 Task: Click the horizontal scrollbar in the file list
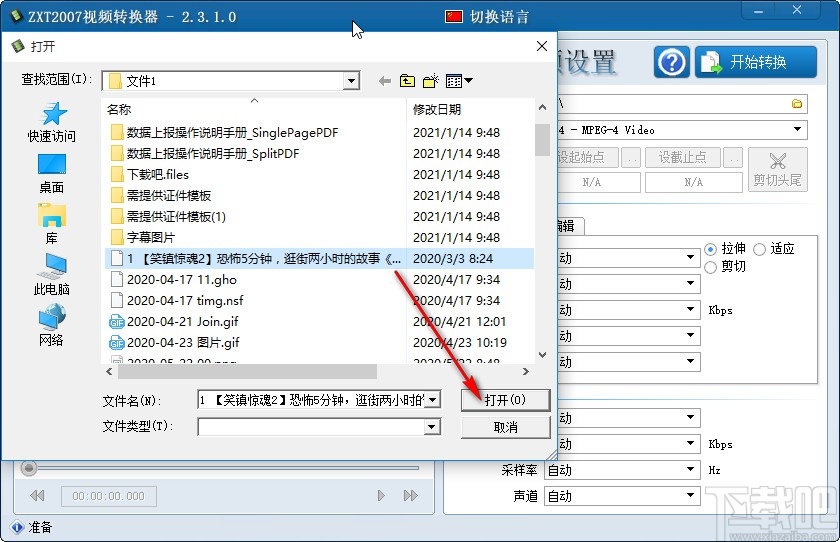pyautogui.click(x=247, y=371)
